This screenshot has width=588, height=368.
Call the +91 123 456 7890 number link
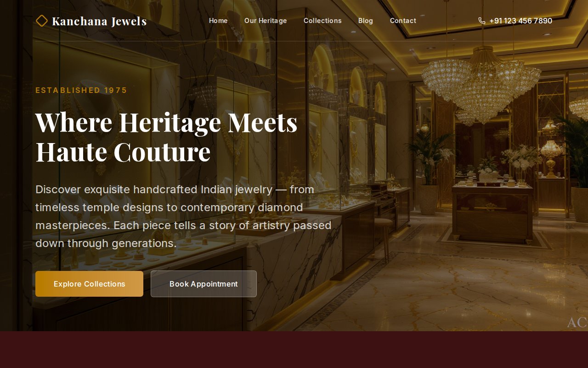coord(520,21)
